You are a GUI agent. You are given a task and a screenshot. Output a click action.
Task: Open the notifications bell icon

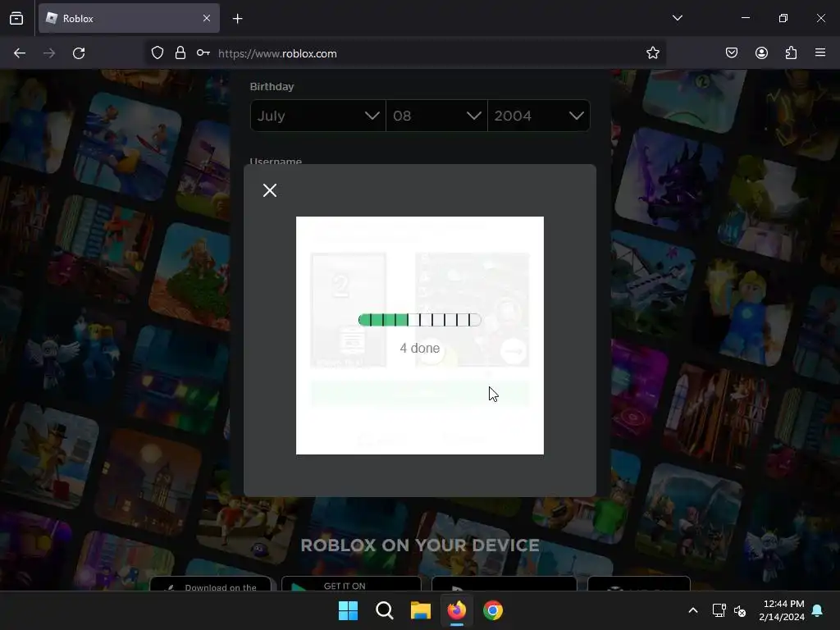pos(818,610)
